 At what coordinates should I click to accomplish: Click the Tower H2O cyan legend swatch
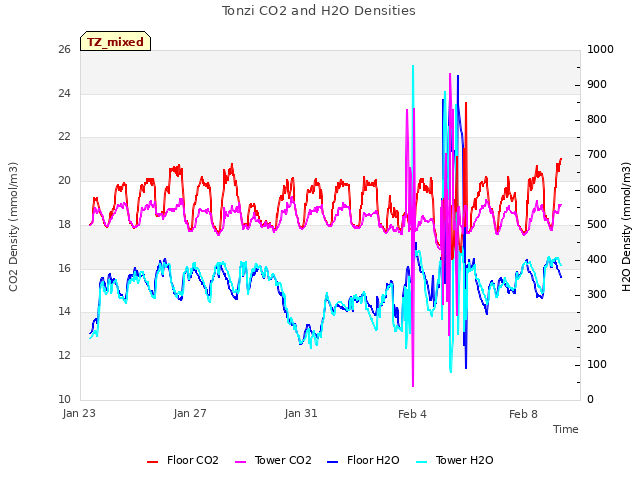[x=422, y=462]
